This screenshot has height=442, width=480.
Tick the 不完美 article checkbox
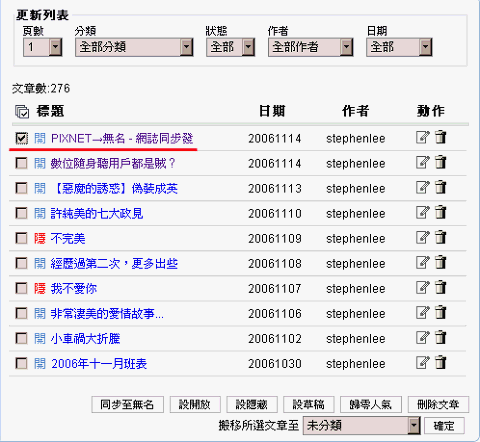(21, 238)
